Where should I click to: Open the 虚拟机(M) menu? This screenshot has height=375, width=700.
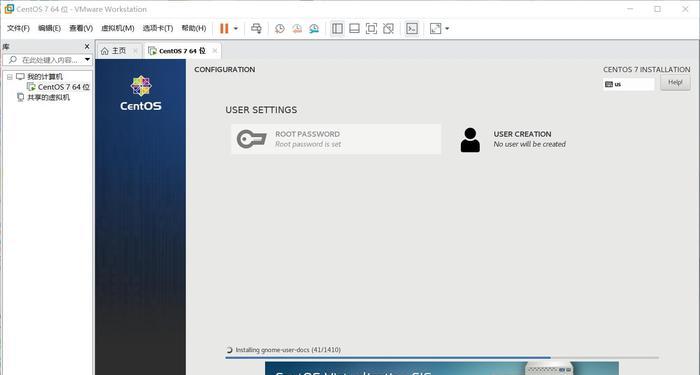pos(117,28)
